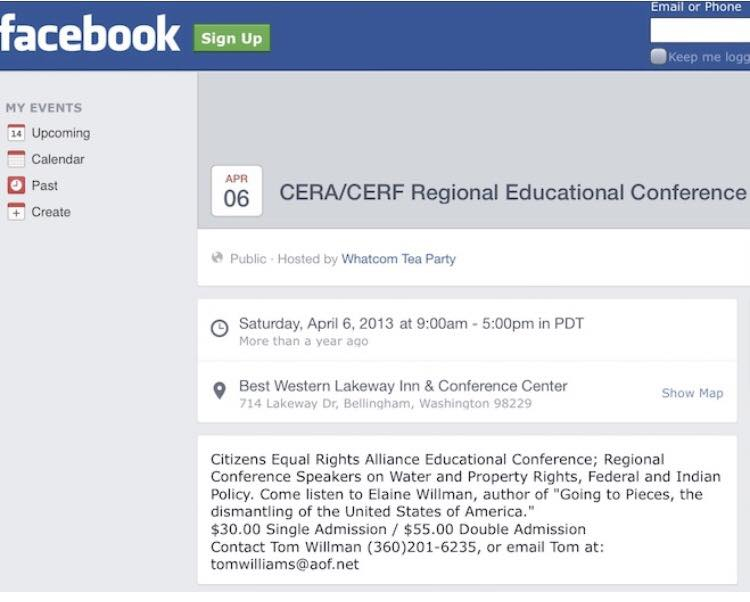
Task: Toggle the Keep me logged in checkbox
Action: point(658,57)
